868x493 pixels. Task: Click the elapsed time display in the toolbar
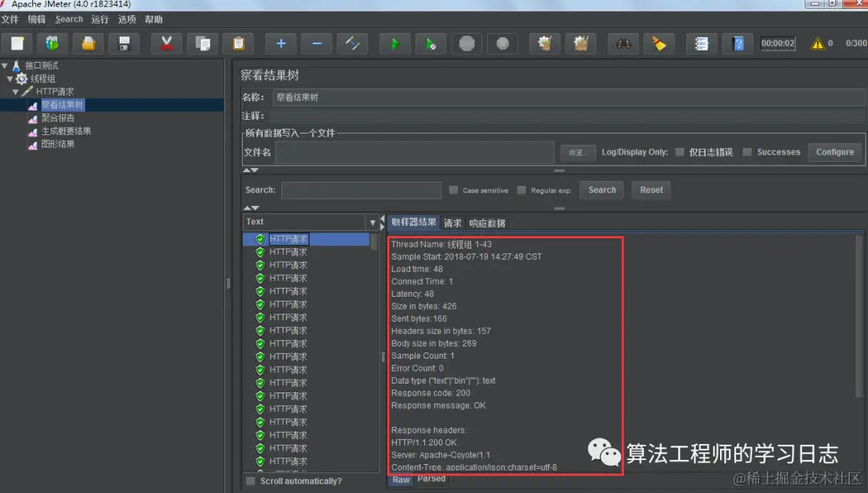(777, 43)
